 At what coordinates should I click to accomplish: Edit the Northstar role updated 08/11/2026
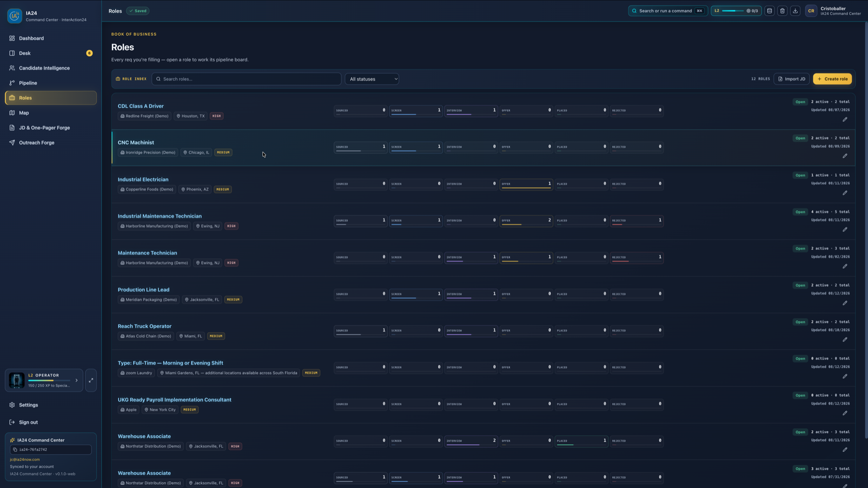845,450
